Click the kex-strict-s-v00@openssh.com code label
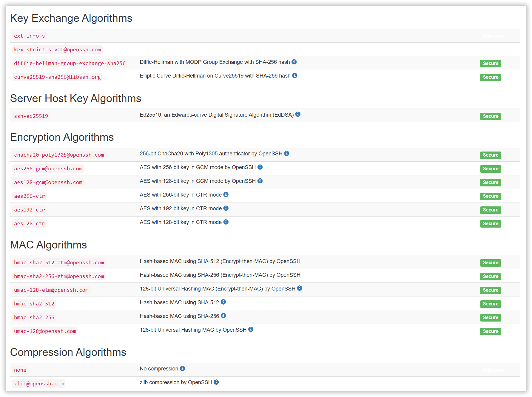 (x=57, y=50)
